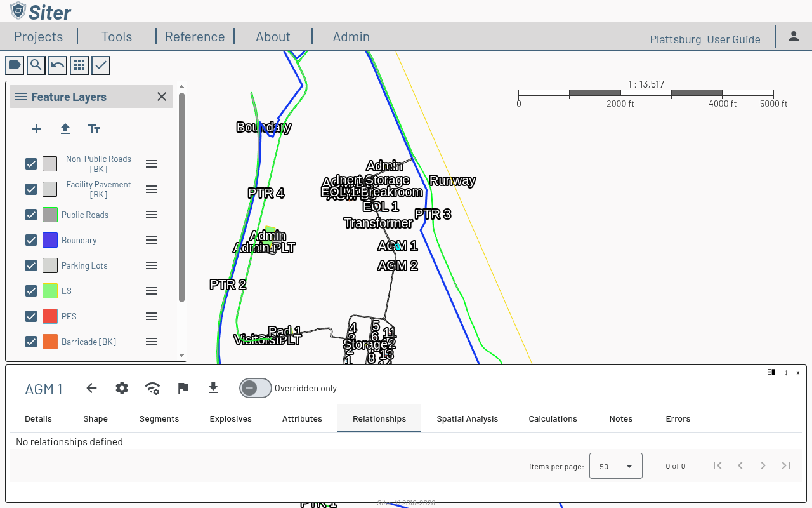Uncheck the PES layer checkbox

point(31,316)
